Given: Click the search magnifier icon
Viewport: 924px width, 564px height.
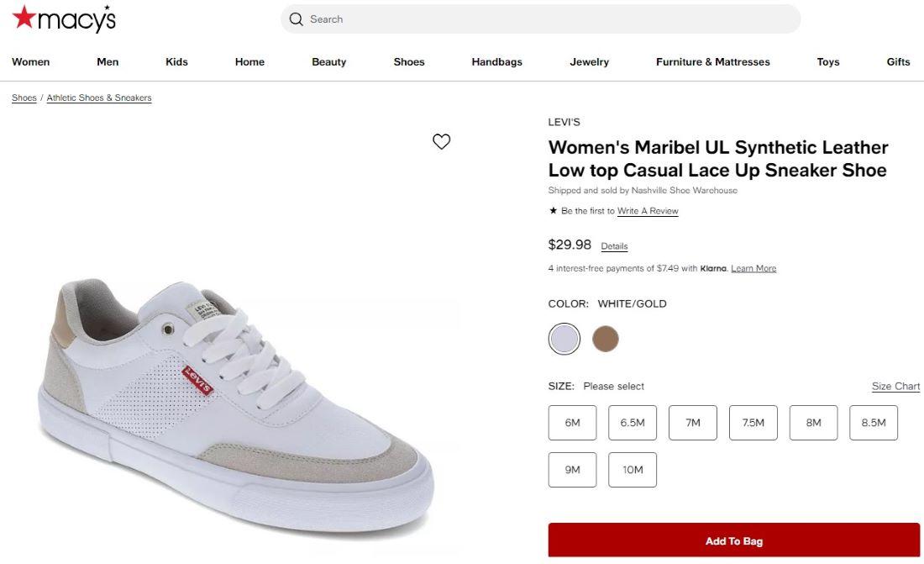Looking at the screenshot, I should pyautogui.click(x=296, y=19).
